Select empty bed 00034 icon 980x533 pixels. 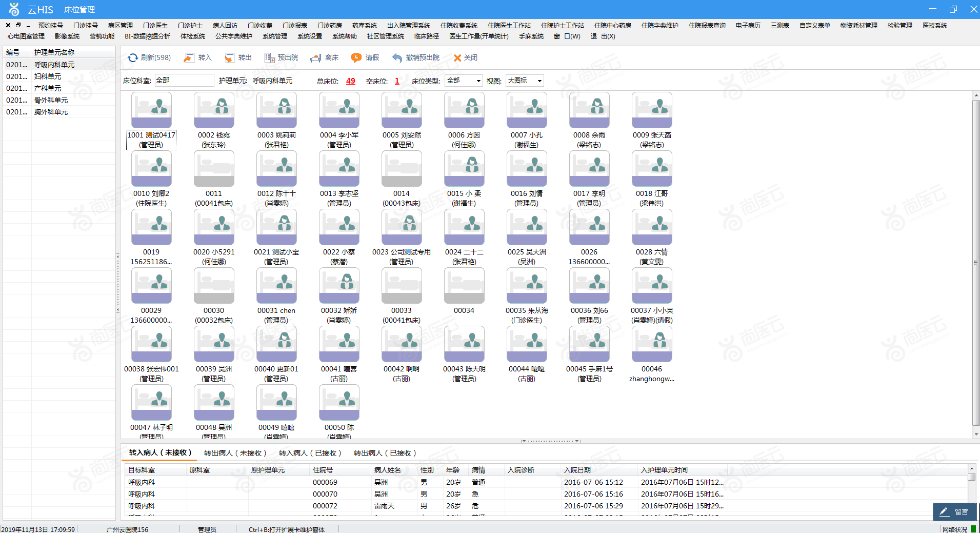[x=464, y=285]
